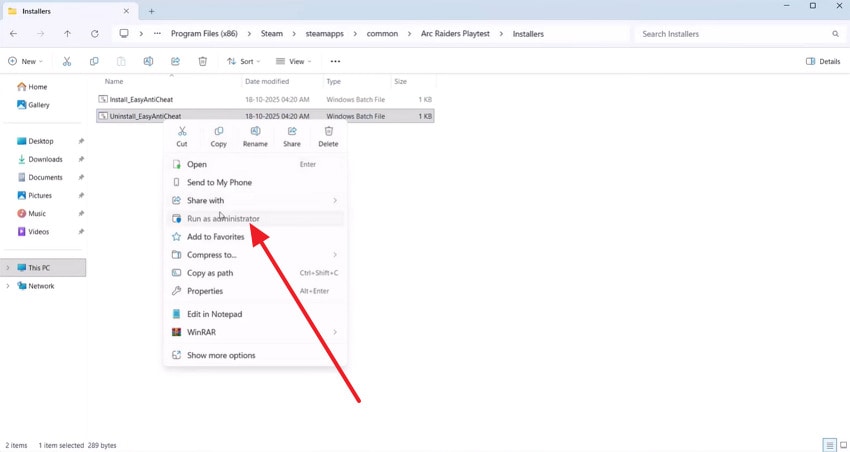Open Home in navigation pane
Image resolution: width=850 pixels, height=452 pixels.
point(32,87)
